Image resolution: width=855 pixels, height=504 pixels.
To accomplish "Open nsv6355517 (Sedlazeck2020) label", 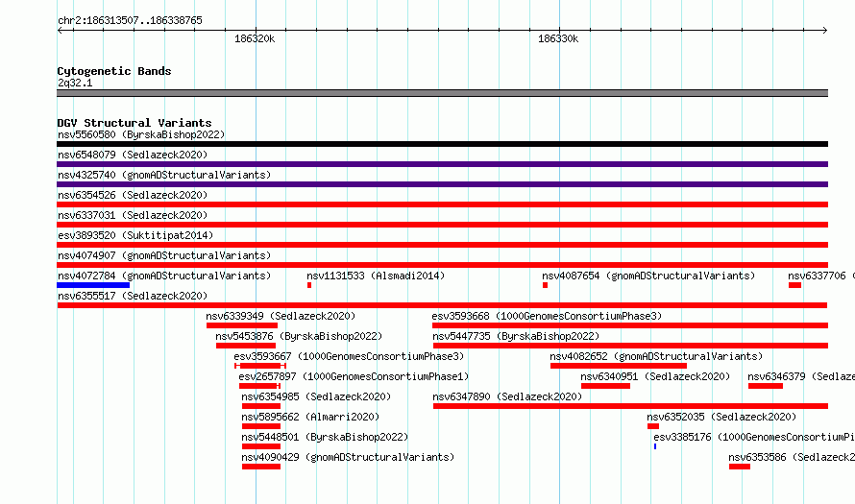I will (133, 296).
